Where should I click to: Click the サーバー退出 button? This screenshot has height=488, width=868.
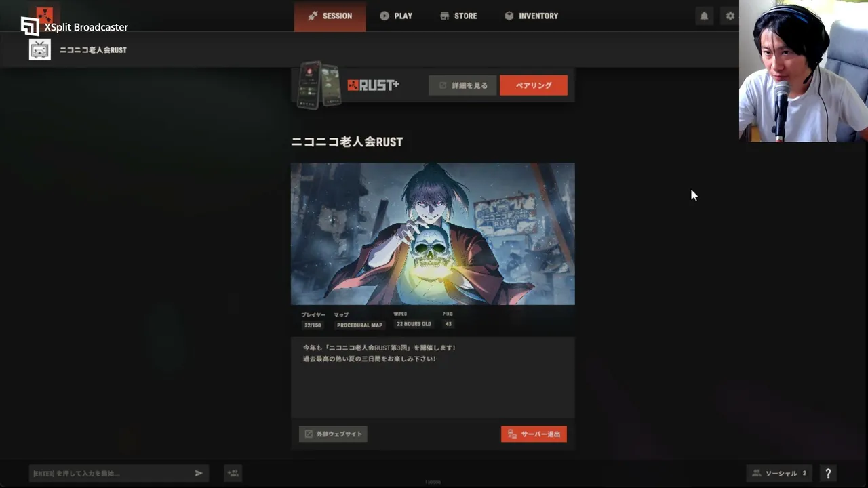tap(534, 434)
